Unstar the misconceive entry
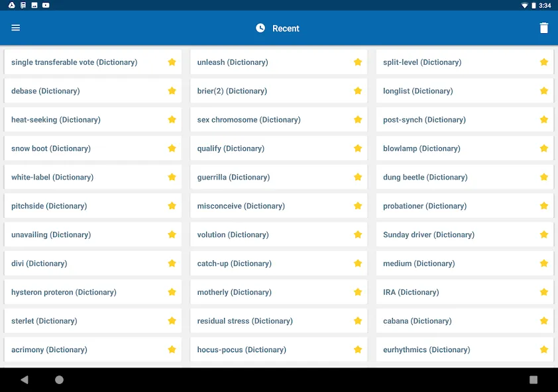This screenshot has width=558, height=392. 358,206
